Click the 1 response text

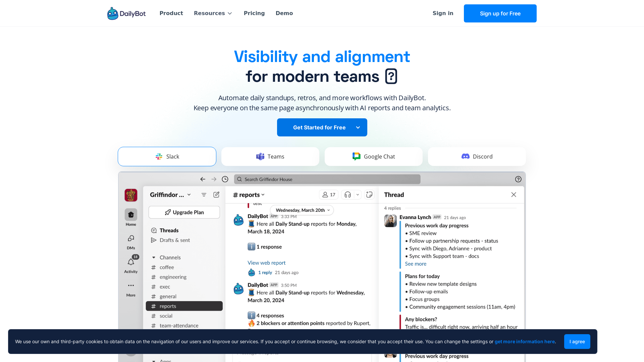tap(269, 247)
